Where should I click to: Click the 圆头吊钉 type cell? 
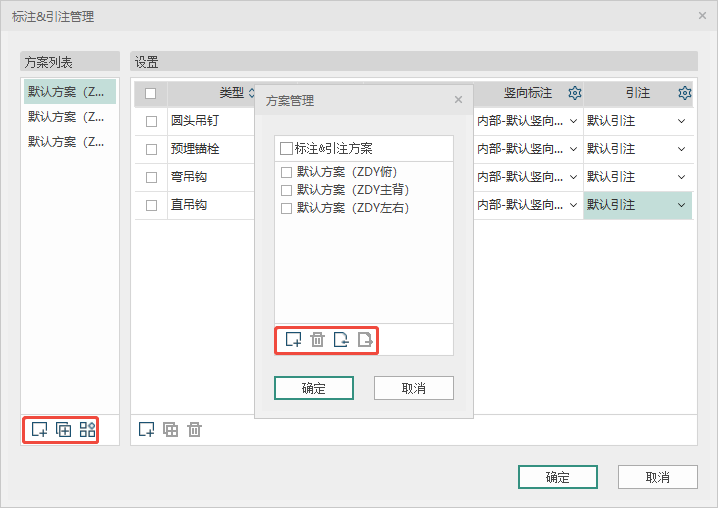[211, 121]
